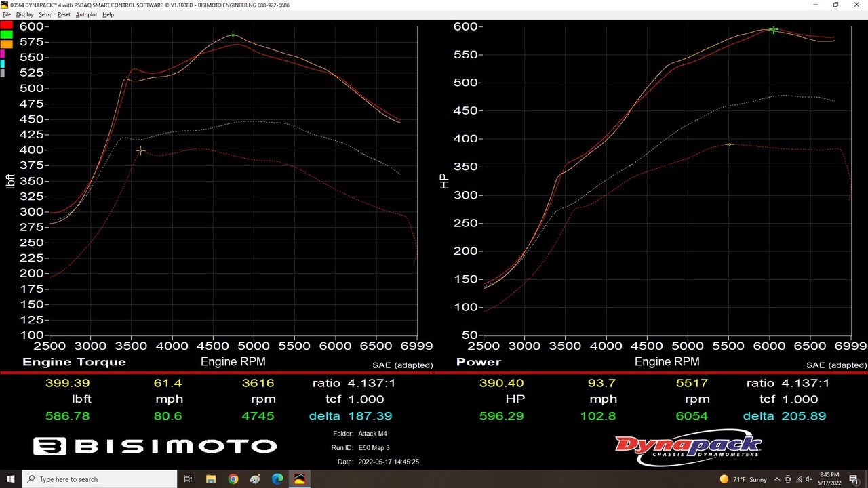Screen dimensions: 868x488
Task: Click the power tcf 1.000 value
Action: pos(800,399)
